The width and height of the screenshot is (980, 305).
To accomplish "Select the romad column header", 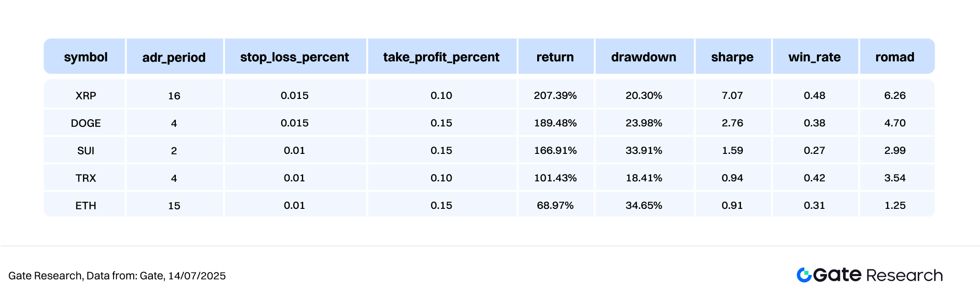I will coord(895,57).
